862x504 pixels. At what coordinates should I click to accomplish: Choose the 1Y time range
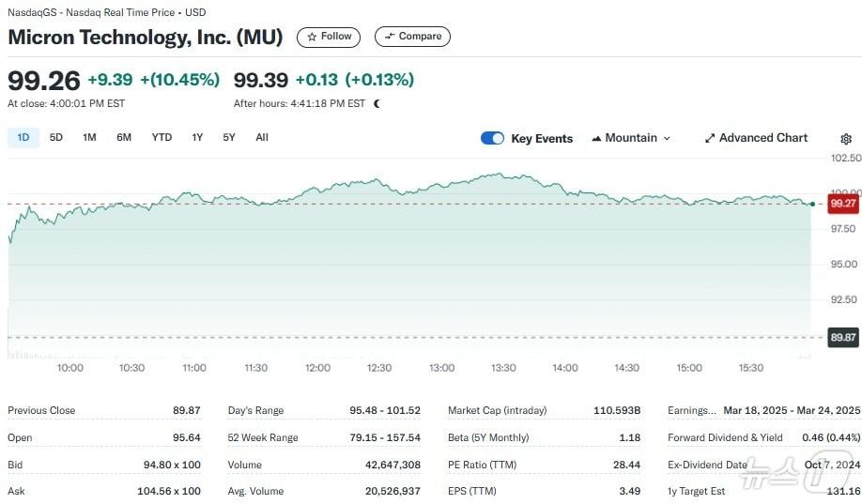197,137
